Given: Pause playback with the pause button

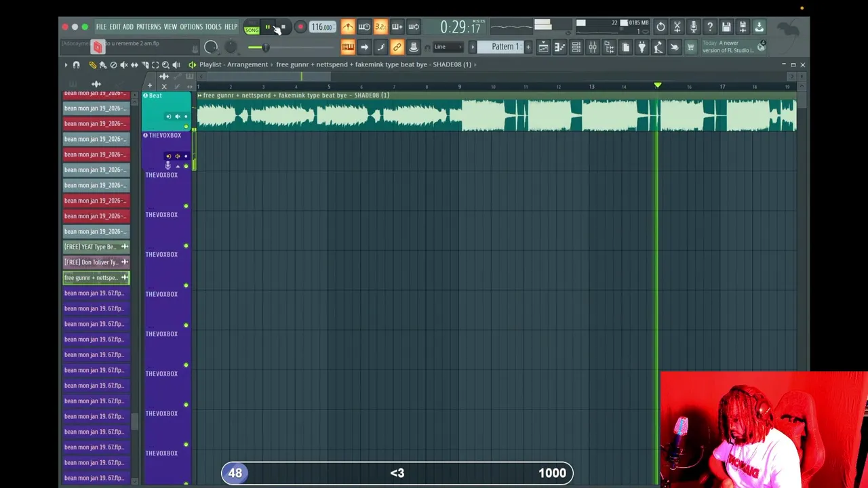Looking at the screenshot, I should [x=268, y=27].
